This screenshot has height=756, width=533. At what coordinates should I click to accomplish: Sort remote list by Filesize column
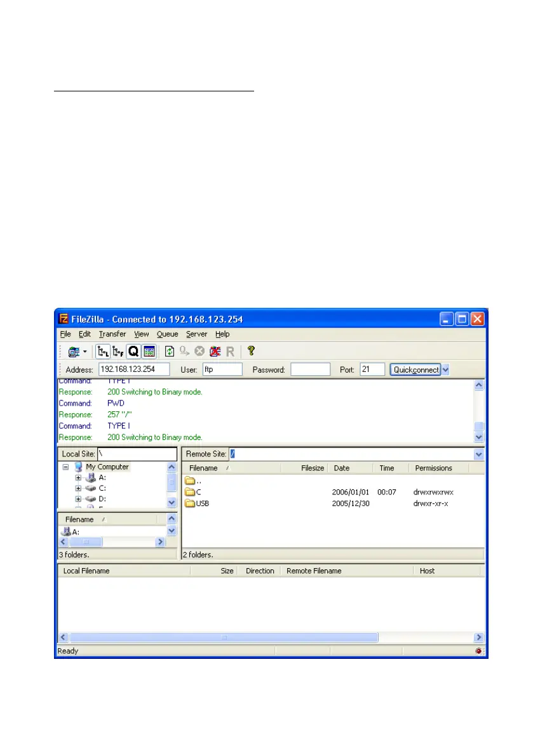(305, 468)
